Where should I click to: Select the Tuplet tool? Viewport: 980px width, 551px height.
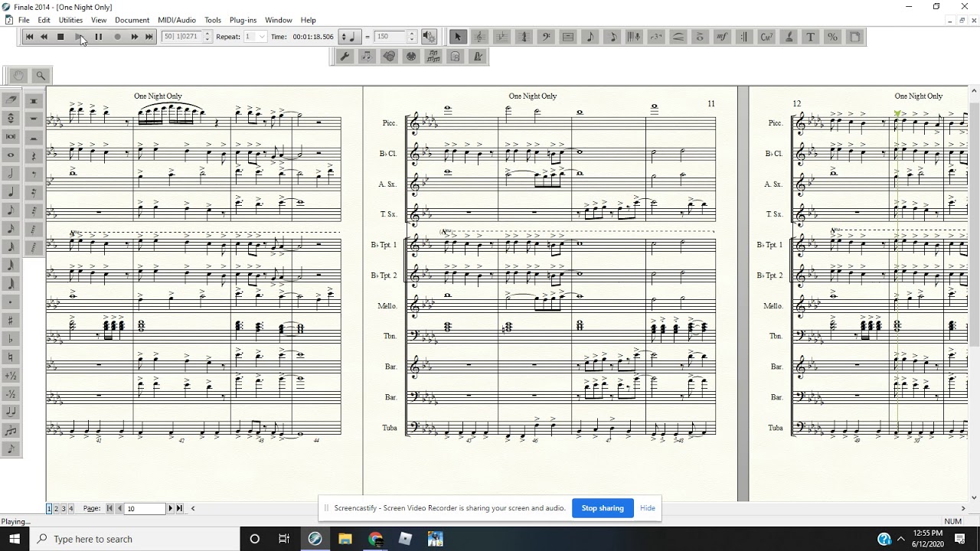[656, 37]
